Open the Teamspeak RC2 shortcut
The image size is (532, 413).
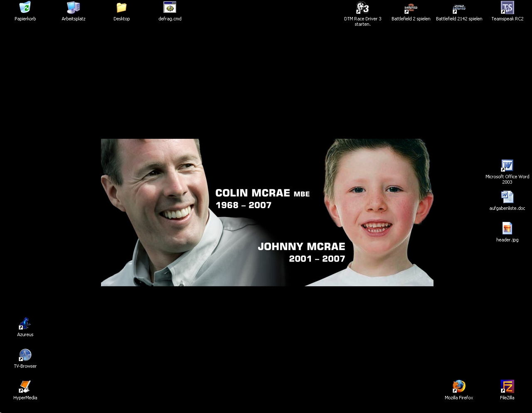[507, 8]
